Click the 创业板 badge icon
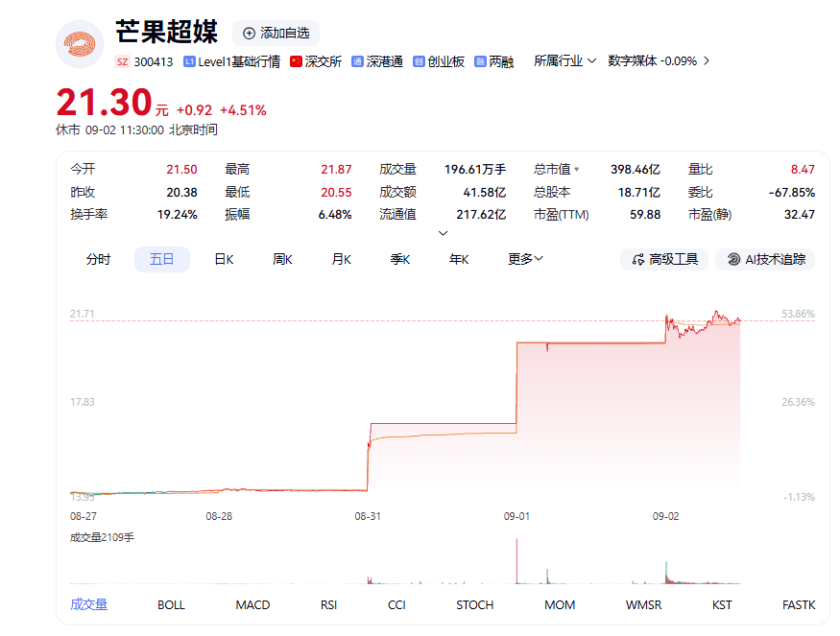 [x=419, y=61]
